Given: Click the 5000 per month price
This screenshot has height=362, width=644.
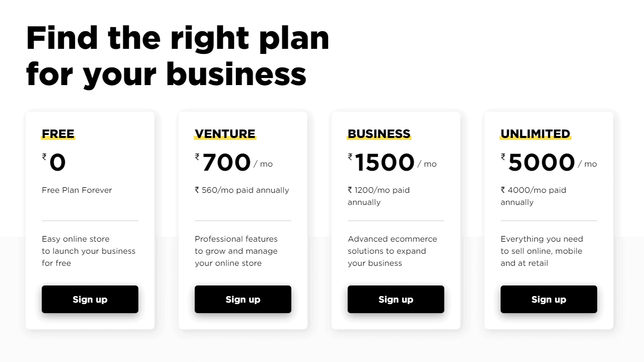Looking at the screenshot, I should (x=541, y=163).
